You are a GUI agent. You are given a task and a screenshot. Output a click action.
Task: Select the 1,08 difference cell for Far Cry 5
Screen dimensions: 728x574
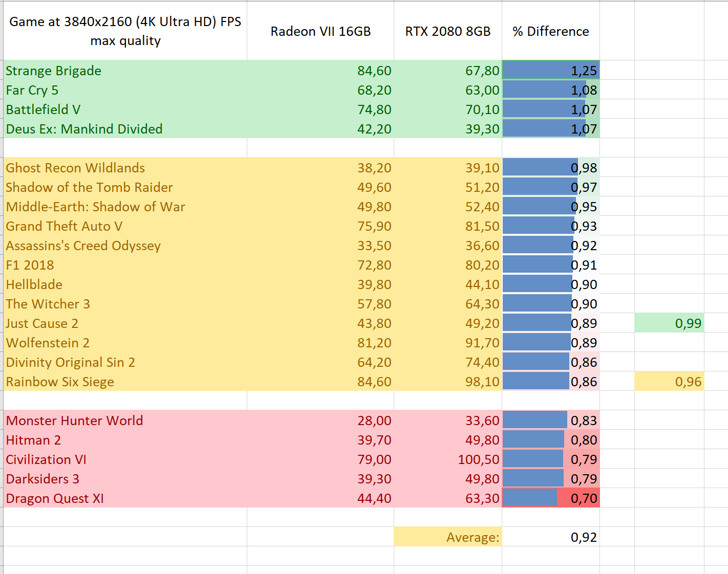click(551, 90)
